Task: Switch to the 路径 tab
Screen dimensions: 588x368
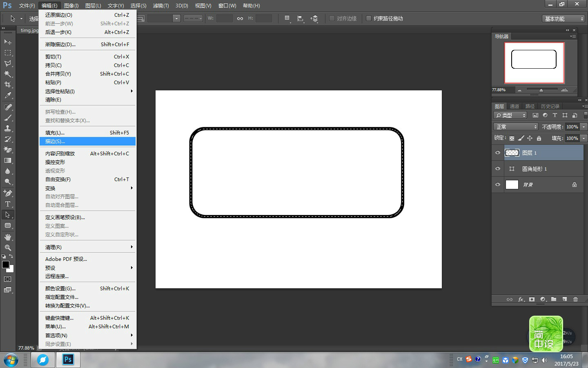Action: pyautogui.click(x=530, y=106)
